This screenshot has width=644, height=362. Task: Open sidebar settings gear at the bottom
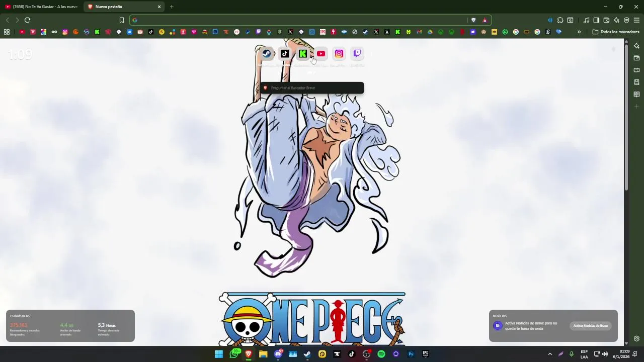[x=636, y=338]
